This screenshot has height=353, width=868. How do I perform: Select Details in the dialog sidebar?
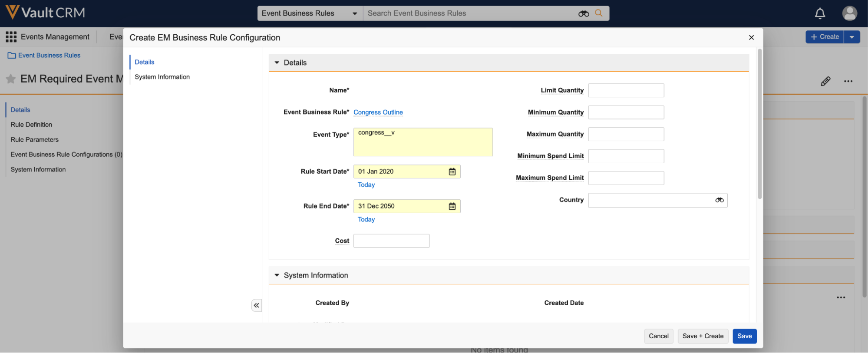pyautogui.click(x=144, y=62)
